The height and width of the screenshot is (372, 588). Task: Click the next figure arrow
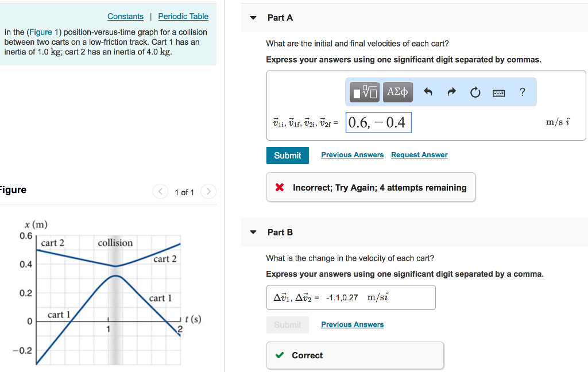208,192
